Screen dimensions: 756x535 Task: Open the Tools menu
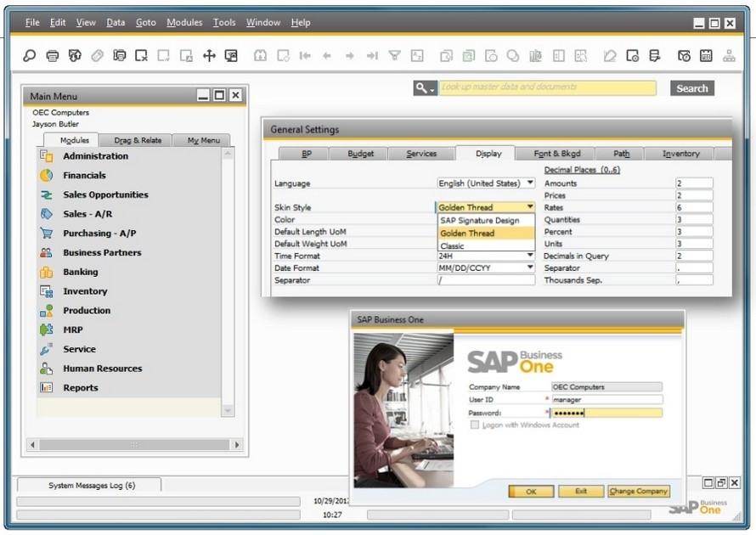tap(224, 23)
